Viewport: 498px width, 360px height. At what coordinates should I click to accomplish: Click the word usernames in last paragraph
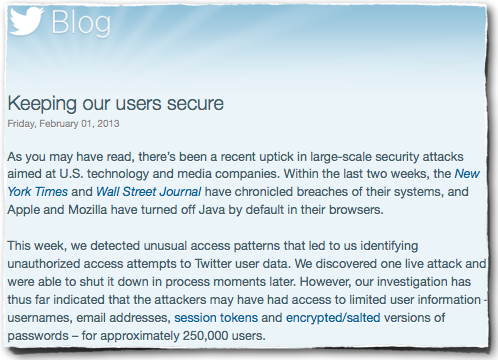click(40, 318)
